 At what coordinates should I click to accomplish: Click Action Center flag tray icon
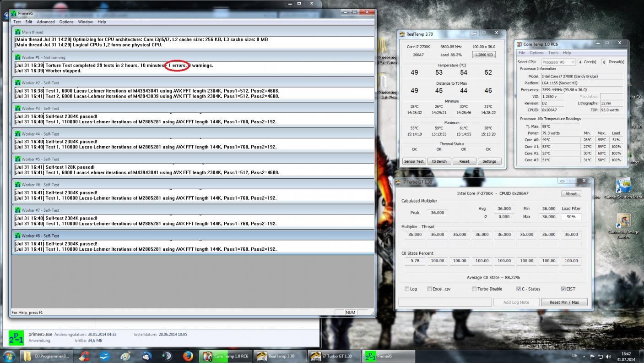[592, 356]
